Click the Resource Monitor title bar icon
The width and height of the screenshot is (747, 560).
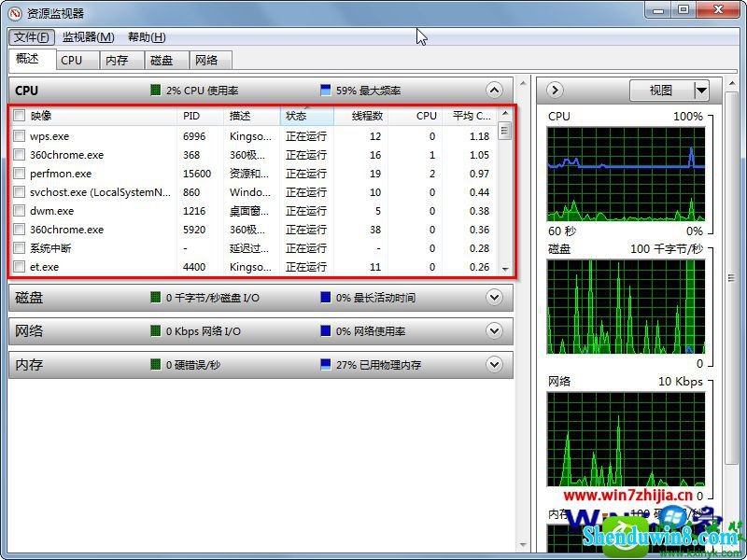(x=15, y=13)
